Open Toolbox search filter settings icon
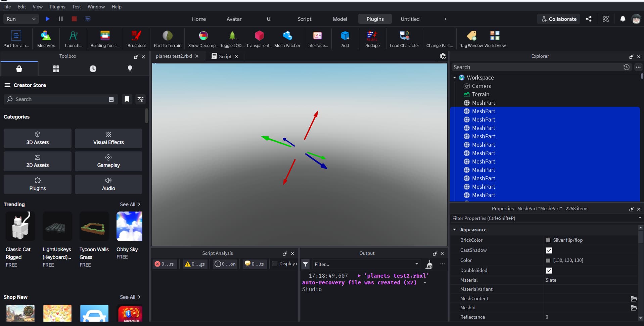Image resolution: width=644 pixels, height=326 pixels. [140, 99]
